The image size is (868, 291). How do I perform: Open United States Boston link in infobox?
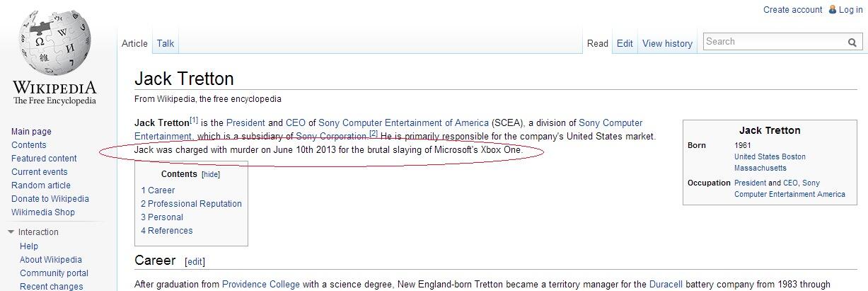(x=770, y=157)
